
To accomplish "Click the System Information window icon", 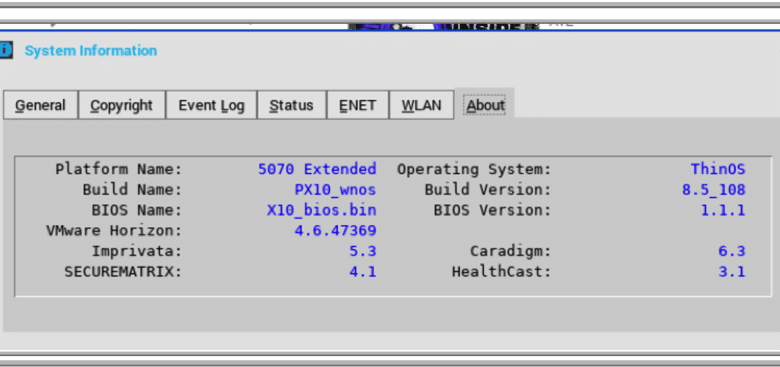I will pyautogui.click(x=5, y=50).
